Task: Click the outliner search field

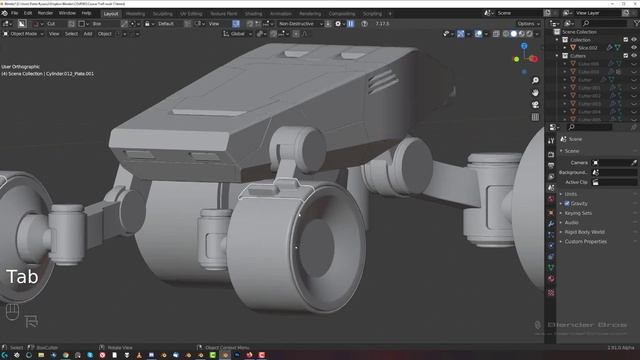Action: point(604,24)
